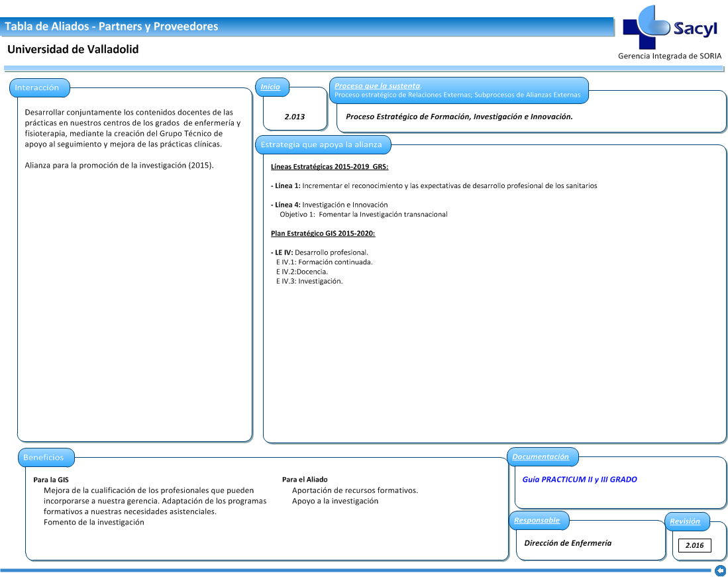Click the line "LE IV: Desarrollo profesional."

[x=319, y=252]
